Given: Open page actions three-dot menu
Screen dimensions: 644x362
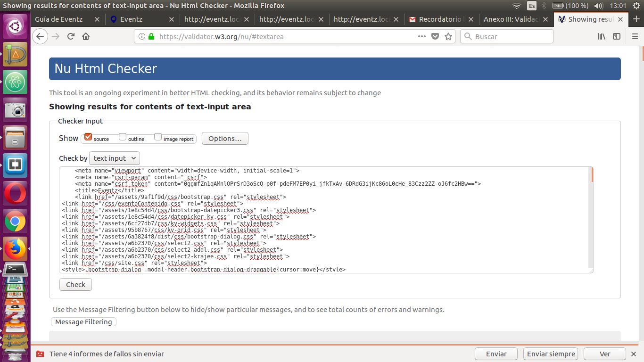Looking at the screenshot, I should [x=422, y=36].
